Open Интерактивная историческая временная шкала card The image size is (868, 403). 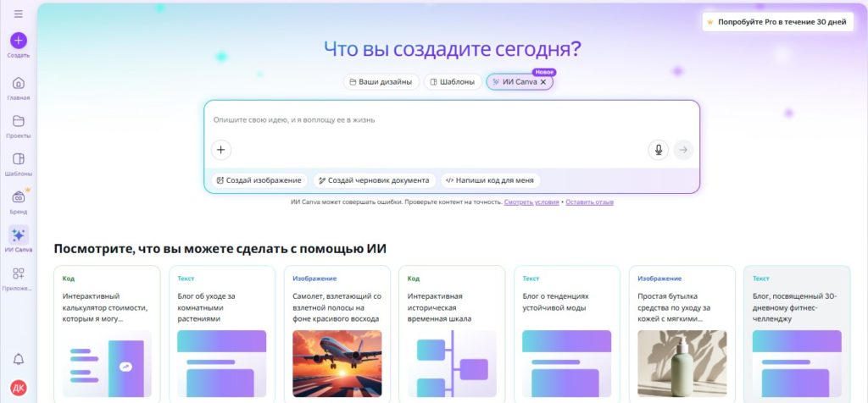452,334
